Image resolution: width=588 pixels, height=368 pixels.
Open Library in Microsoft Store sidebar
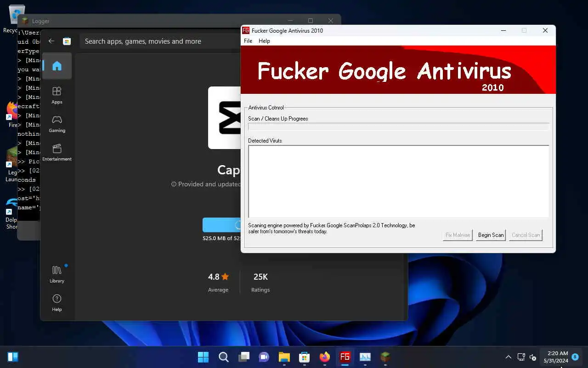point(57,274)
